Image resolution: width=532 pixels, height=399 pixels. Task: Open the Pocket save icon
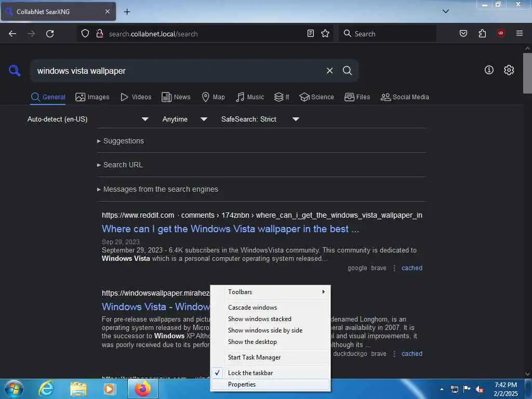pyautogui.click(x=463, y=33)
